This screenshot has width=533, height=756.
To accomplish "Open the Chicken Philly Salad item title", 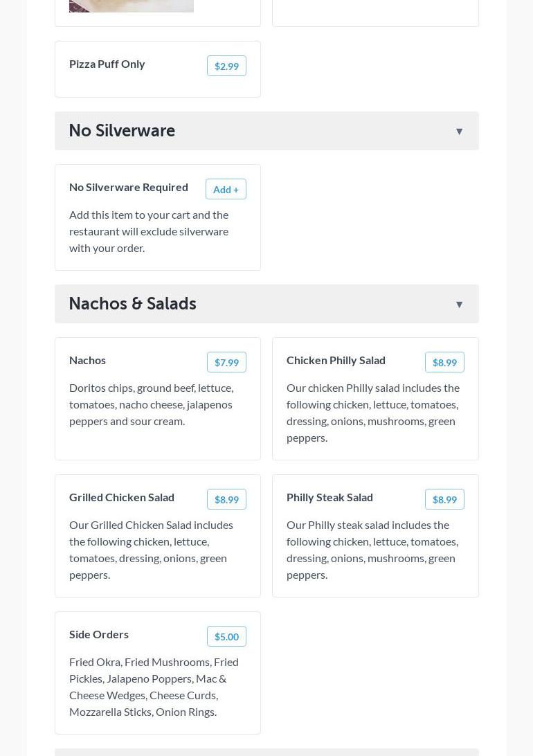I will coord(336,360).
